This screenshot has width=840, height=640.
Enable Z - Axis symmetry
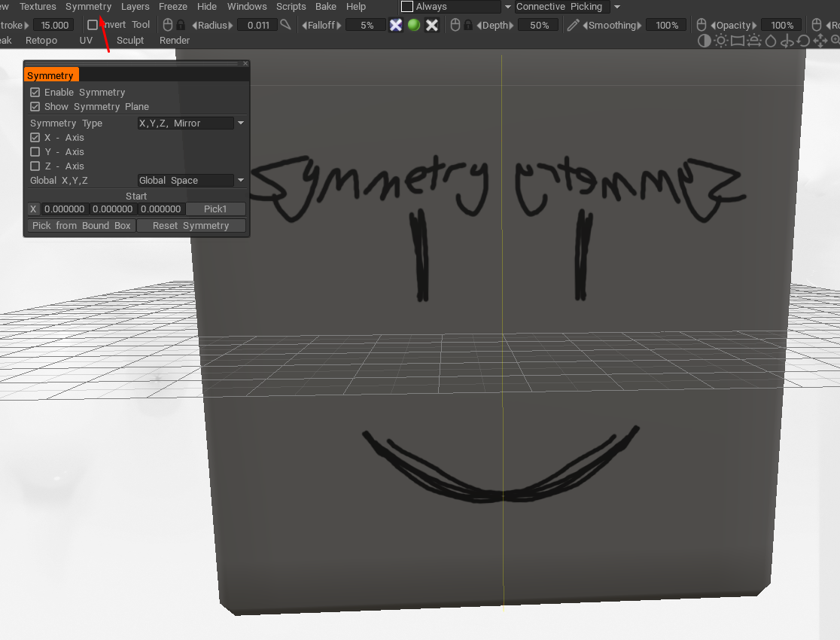point(35,166)
